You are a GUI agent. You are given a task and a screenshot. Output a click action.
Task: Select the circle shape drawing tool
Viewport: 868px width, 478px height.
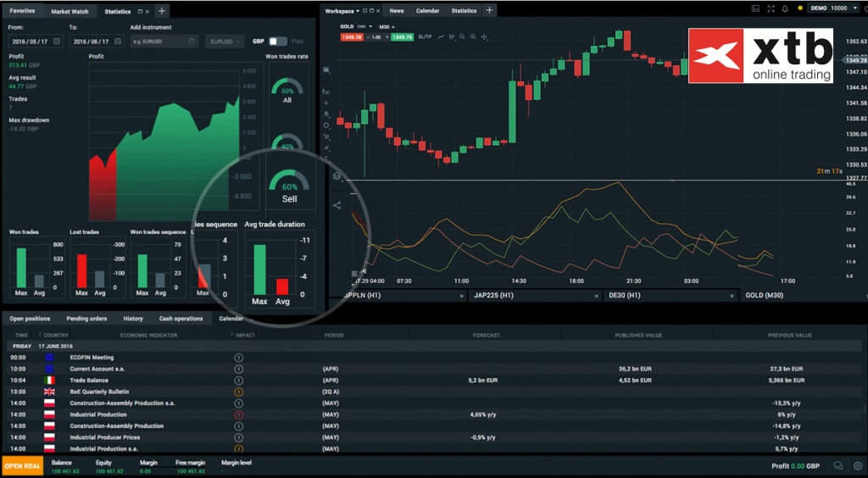tap(326, 125)
